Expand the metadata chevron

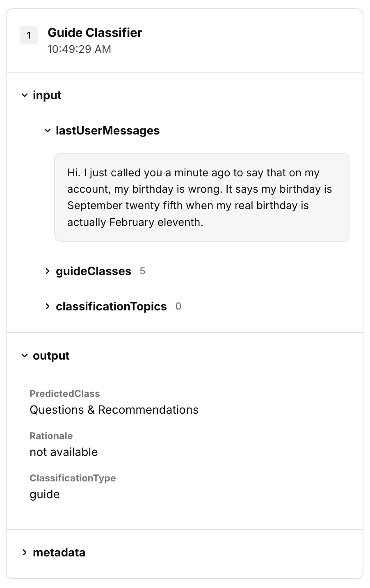click(x=25, y=552)
